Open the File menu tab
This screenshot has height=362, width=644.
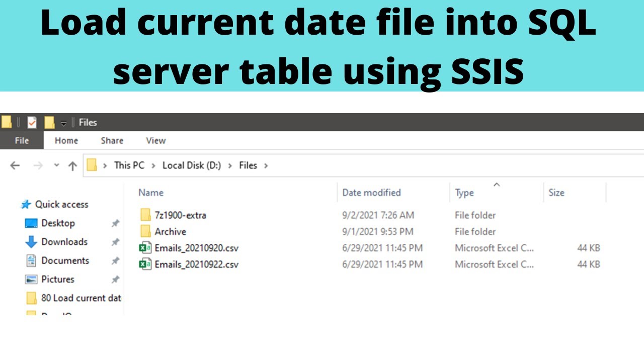[x=22, y=140]
